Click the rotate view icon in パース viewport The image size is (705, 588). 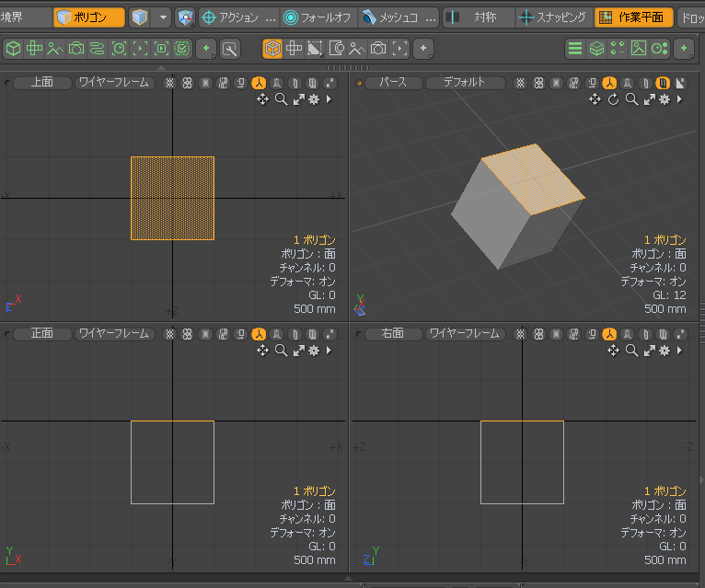[614, 99]
